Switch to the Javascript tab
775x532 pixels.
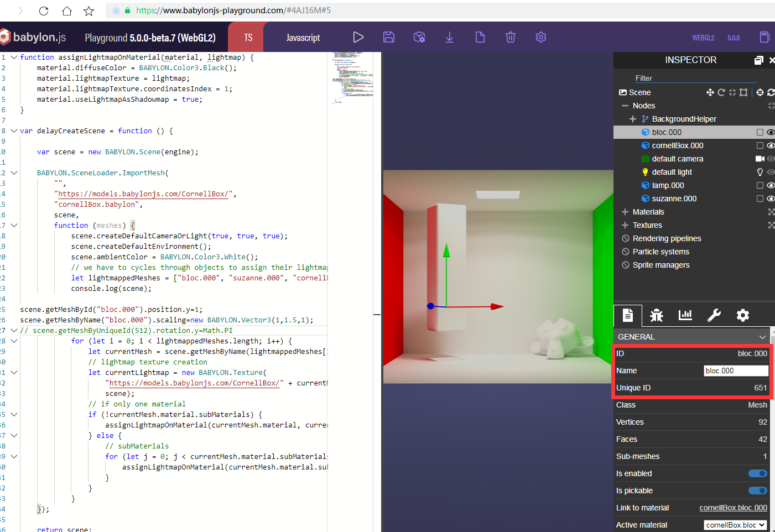pyautogui.click(x=303, y=36)
